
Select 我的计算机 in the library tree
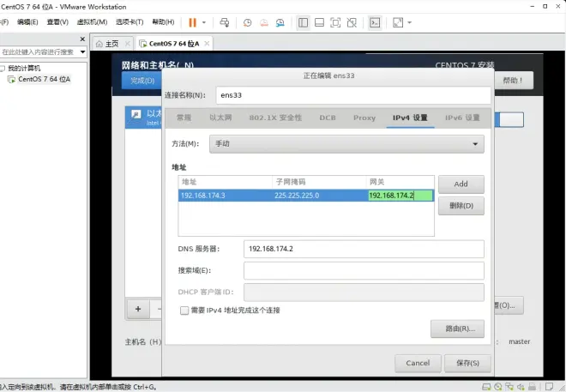(24, 69)
